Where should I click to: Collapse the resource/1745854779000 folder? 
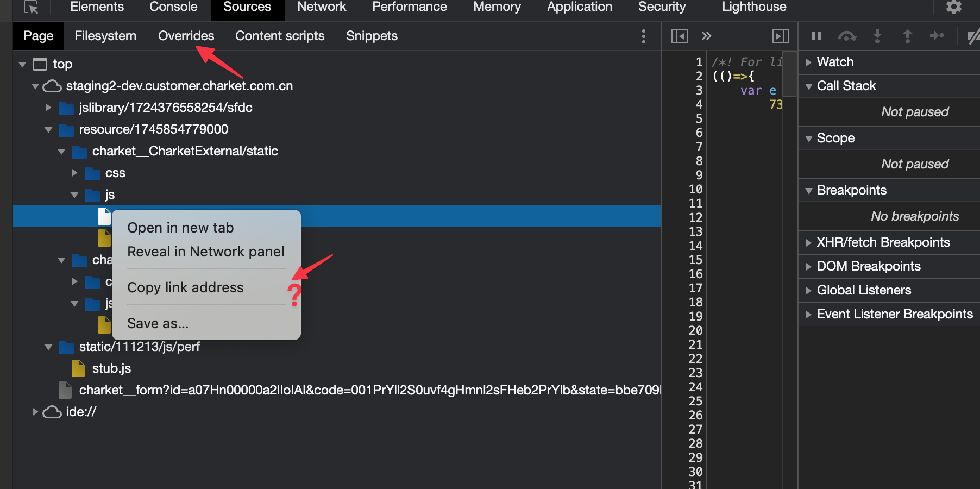click(x=48, y=130)
